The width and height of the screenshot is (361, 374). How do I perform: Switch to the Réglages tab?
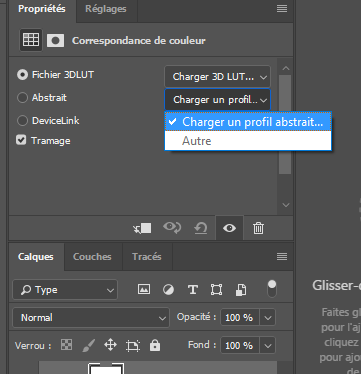pos(106,9)
